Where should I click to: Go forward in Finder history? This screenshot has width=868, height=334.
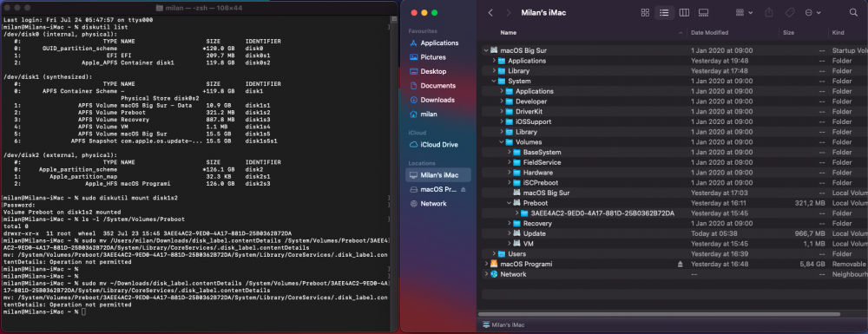pyautogui.click(x=508, y=13)
